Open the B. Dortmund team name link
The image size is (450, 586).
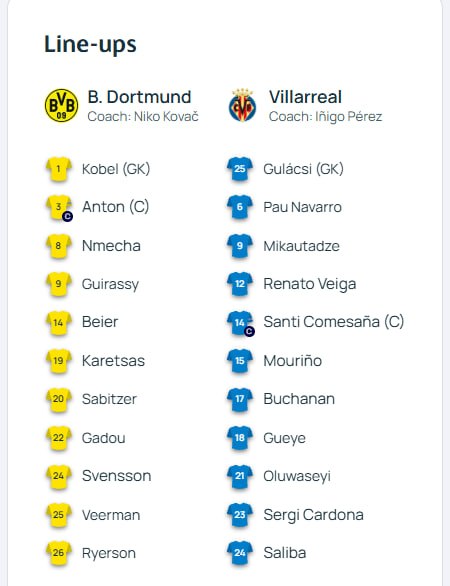click(x=139, y=97)
